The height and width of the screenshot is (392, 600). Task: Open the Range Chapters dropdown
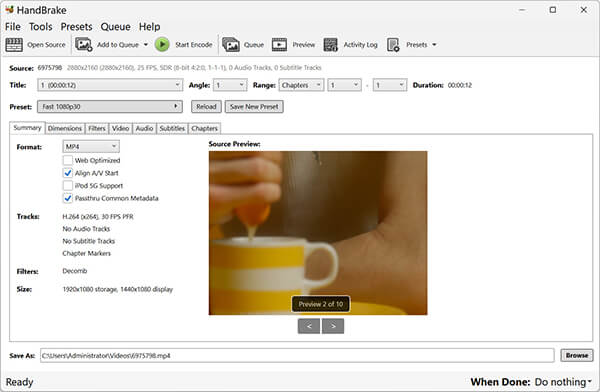(x=301, y=85)
